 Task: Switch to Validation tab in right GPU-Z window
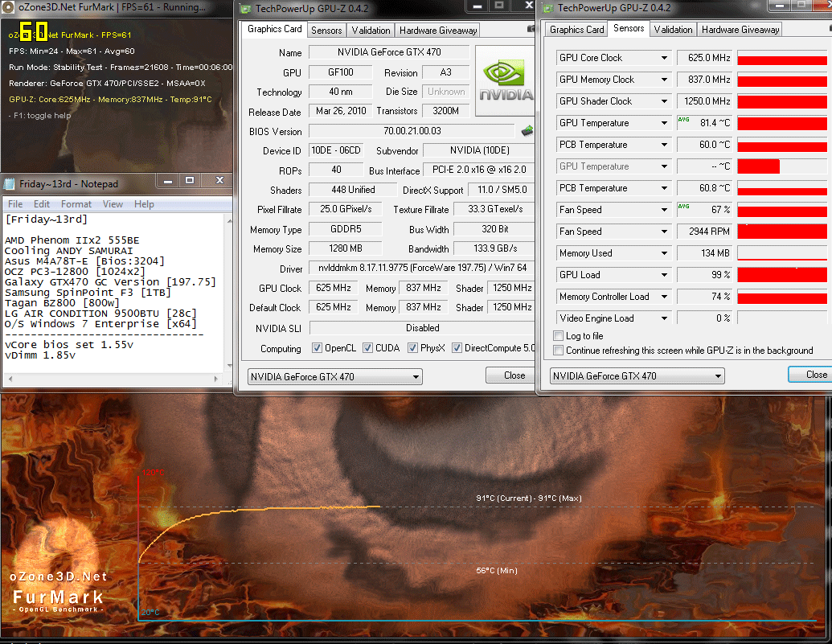pyautogui.click(x=673, y=30)
